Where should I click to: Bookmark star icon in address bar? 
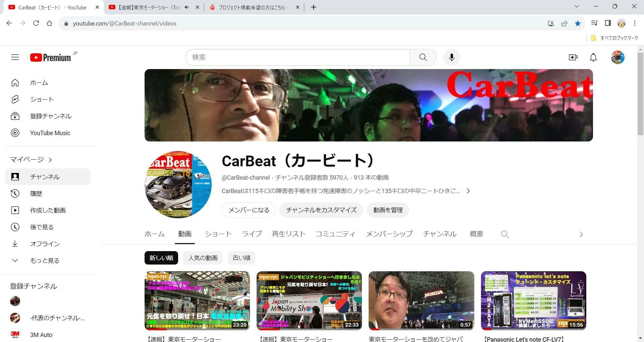pyautogui.click(x=578, y=23)
